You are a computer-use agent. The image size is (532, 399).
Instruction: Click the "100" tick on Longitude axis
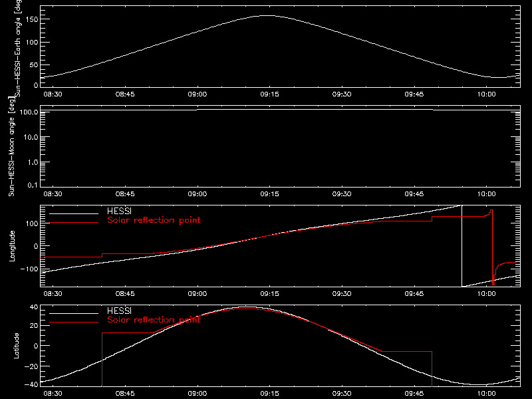(31, 223)
